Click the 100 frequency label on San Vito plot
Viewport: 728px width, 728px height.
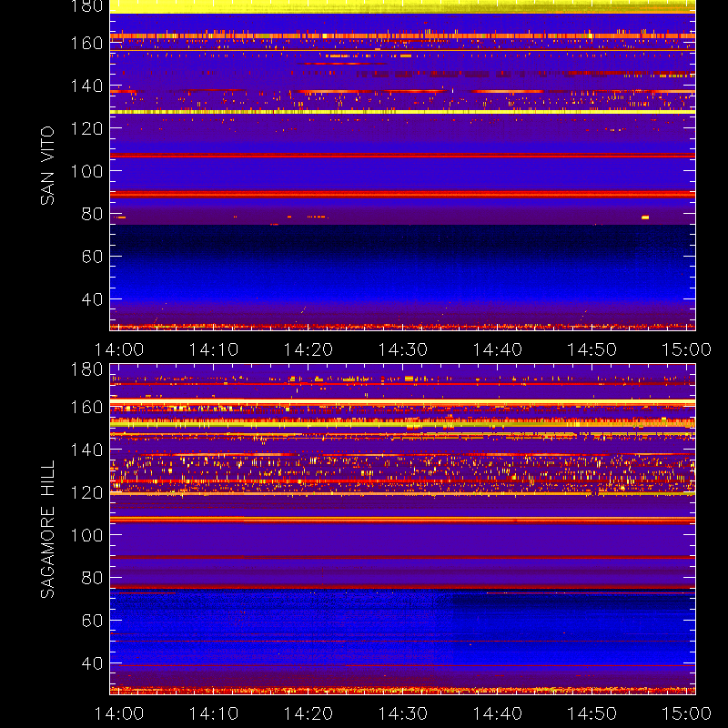click(x=86, y=171)
